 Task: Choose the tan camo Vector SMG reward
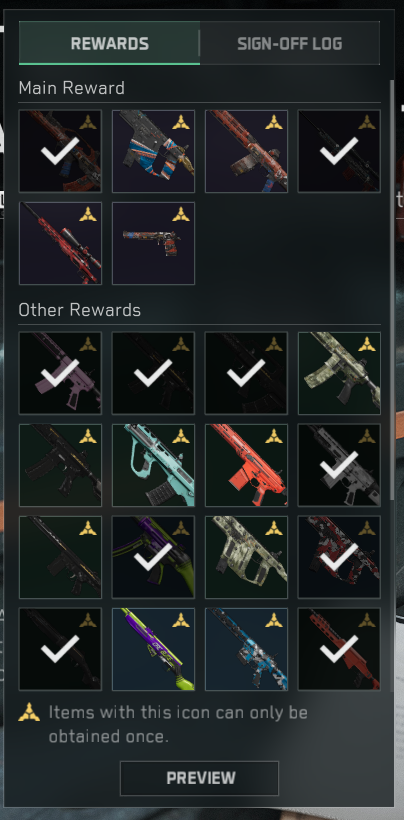tap(246, 557)
